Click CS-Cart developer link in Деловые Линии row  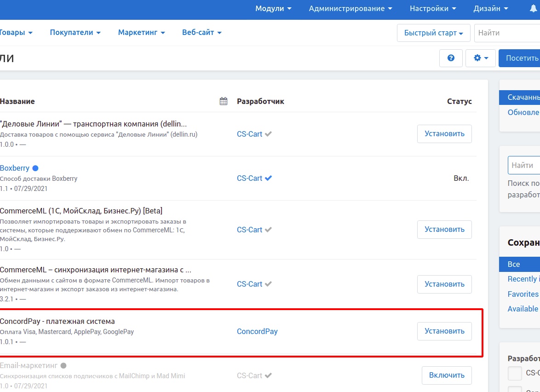coord(249,134)
